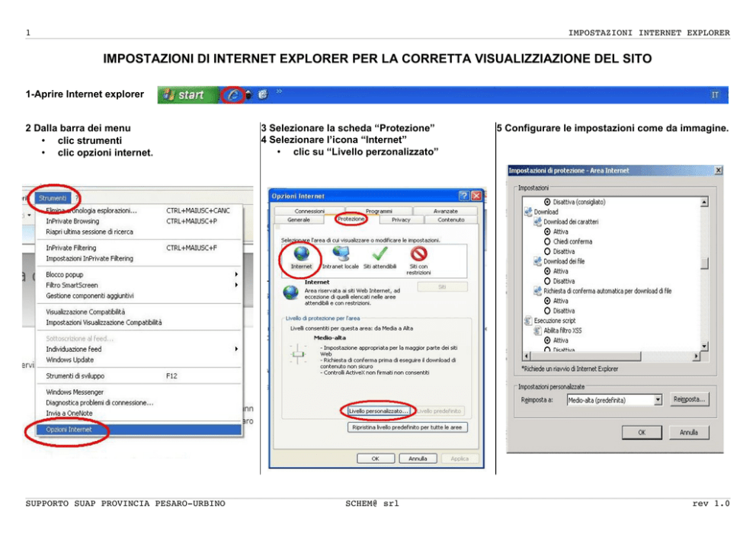Click the quick launch icon left of the chevron
This screenshot has height=534, width=756.
[263, 94]
